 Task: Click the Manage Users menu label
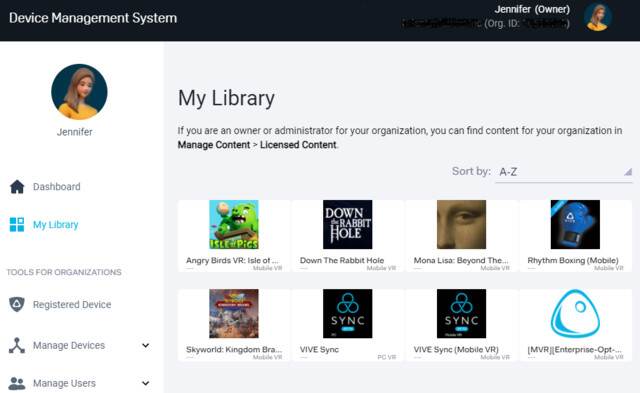click(x=64, y=383)
